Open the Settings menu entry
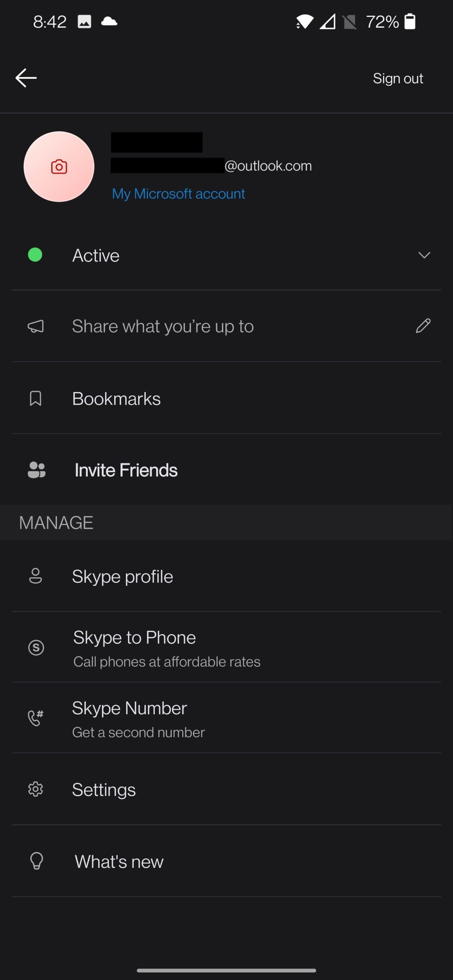453x980 pixels. pos(104,790)
